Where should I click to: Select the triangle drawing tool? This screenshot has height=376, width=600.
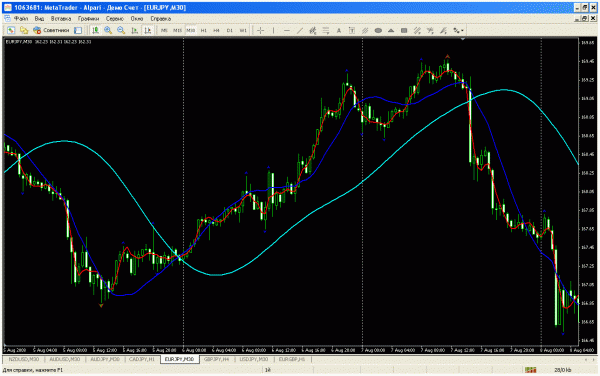coord(391,30)
